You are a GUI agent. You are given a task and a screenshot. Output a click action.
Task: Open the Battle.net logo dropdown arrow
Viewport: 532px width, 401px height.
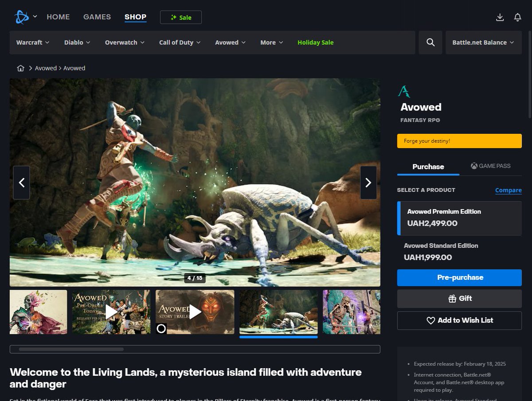pos(35,17)
